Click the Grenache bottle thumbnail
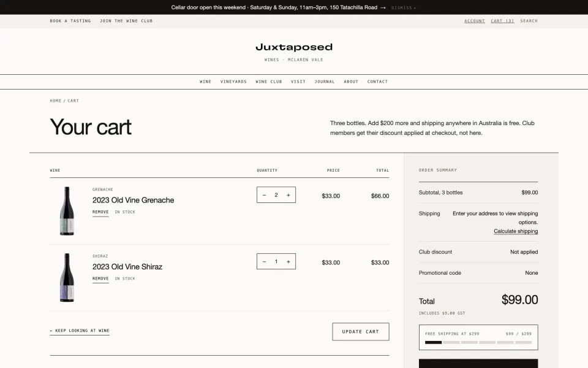The height and width of the screenshot is (368, 588). (67, 211)
